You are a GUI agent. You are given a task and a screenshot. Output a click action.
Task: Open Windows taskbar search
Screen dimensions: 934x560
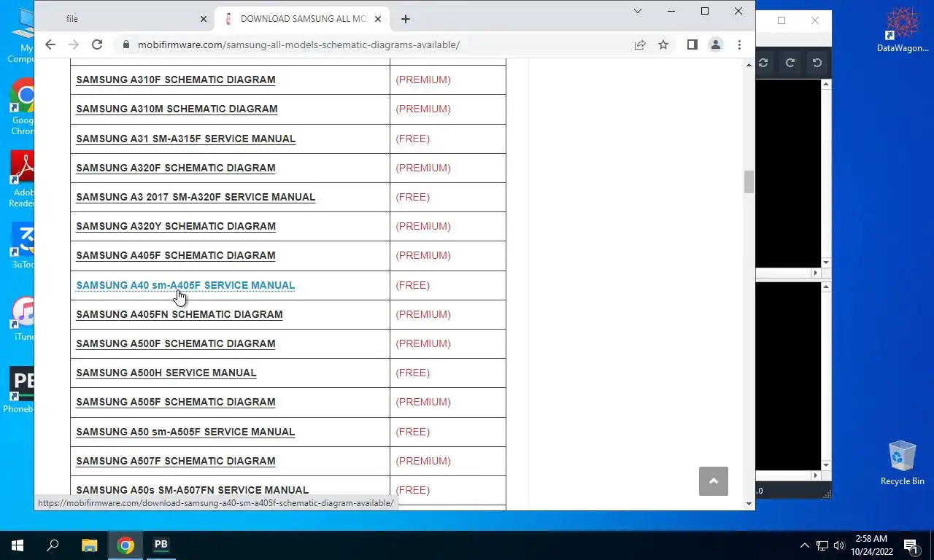[x=53, y=545]
